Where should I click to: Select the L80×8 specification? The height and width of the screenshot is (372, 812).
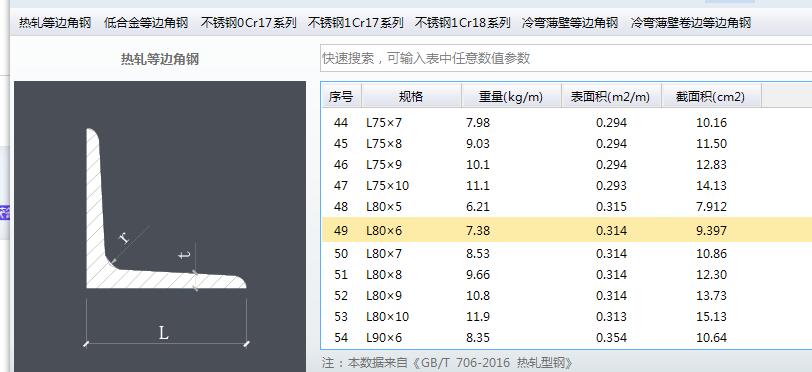click(384, 275)
